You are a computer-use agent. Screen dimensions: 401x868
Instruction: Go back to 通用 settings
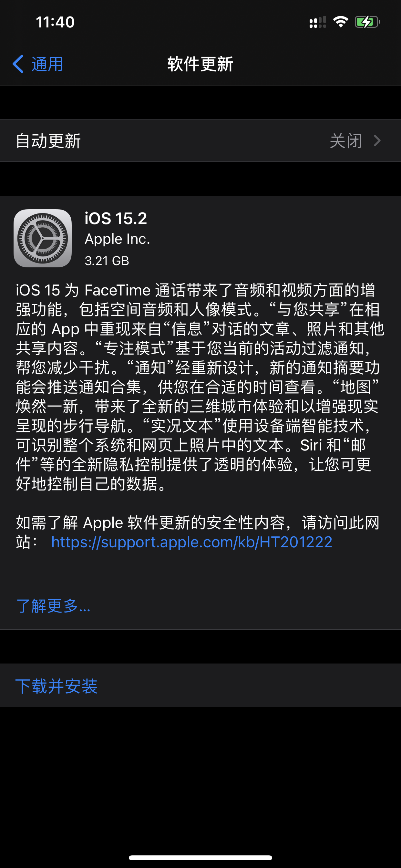pyautogui.click(x=38, y=64)
